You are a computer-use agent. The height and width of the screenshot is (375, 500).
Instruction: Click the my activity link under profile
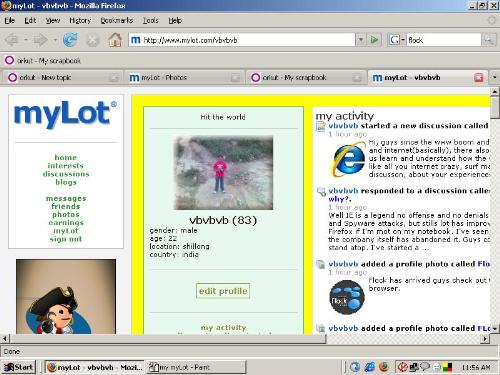tap(223, 328)
